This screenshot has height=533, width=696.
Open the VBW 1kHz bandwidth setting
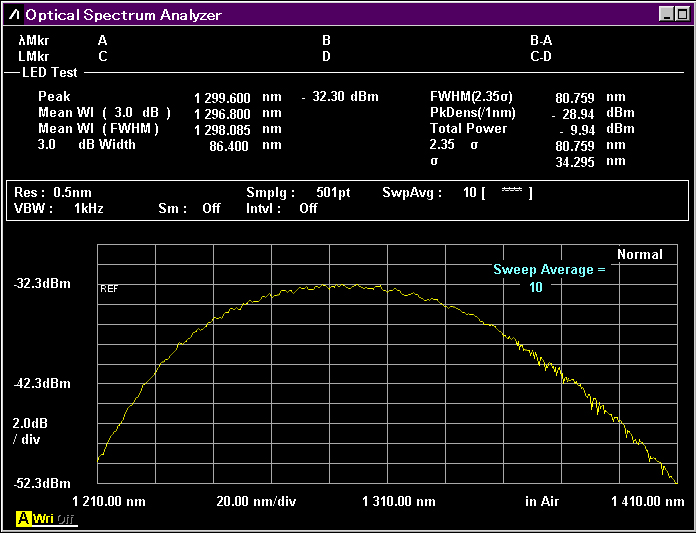coord(59,208)
